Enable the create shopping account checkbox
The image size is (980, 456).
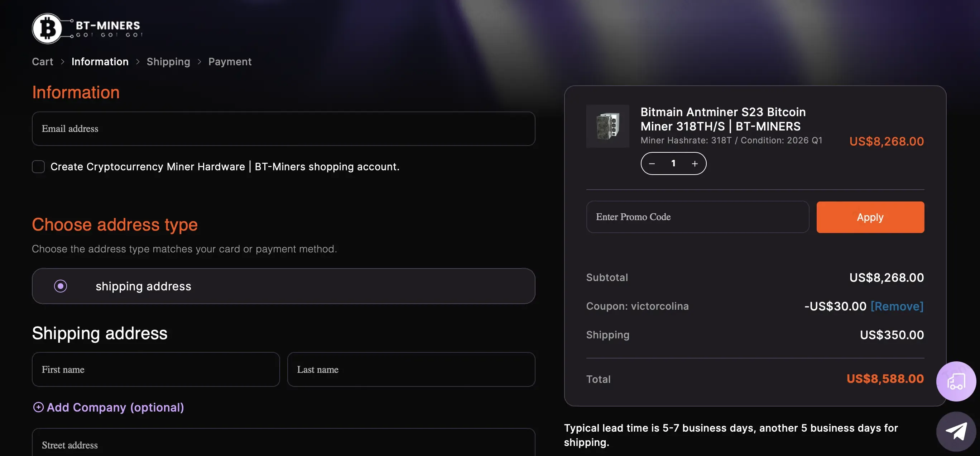coord(38,166)
